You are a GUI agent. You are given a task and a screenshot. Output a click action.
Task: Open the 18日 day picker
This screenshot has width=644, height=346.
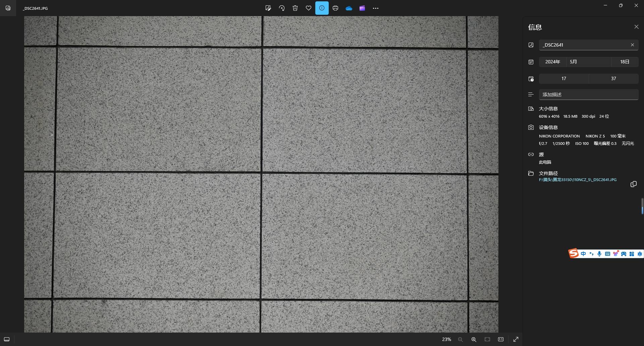pyautogui.click(x=625, y=62)
